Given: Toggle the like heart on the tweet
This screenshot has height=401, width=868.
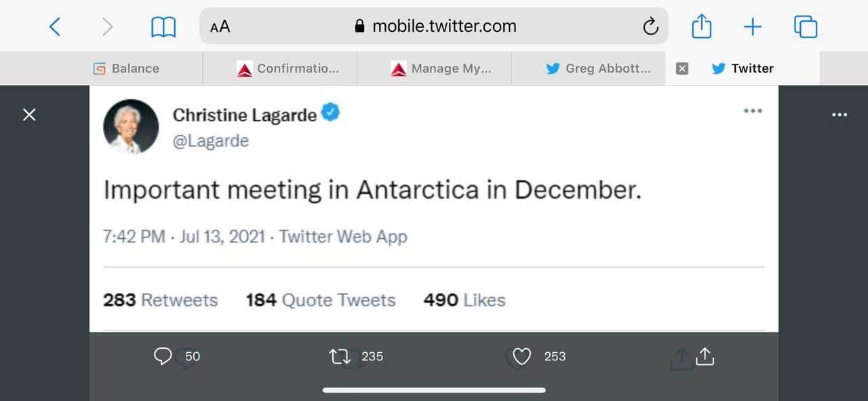Looking at the screenshot, I should pyautogui.click(x=521, y=356).
